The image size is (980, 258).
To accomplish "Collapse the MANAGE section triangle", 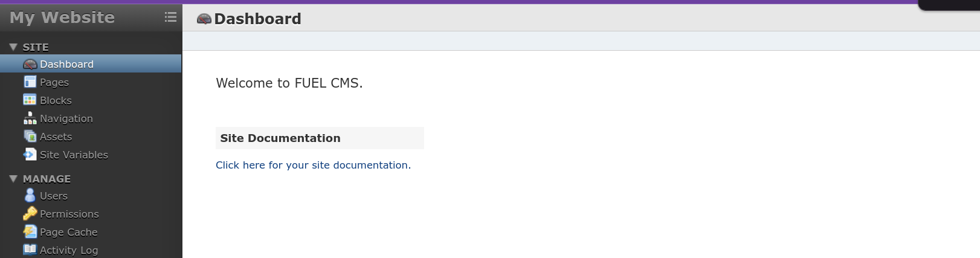I will point(13,178).
